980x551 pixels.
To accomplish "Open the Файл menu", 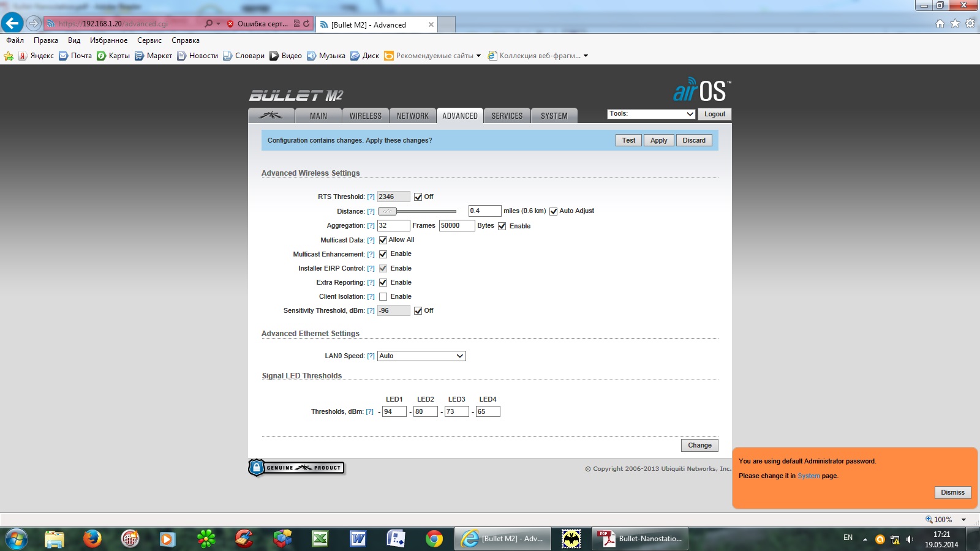I will coord(15,40).
